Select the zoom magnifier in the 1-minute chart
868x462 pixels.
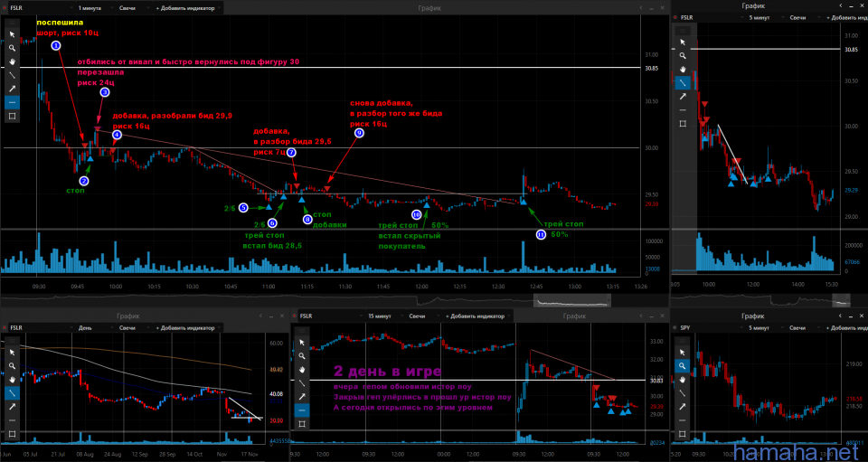[12, 48]
